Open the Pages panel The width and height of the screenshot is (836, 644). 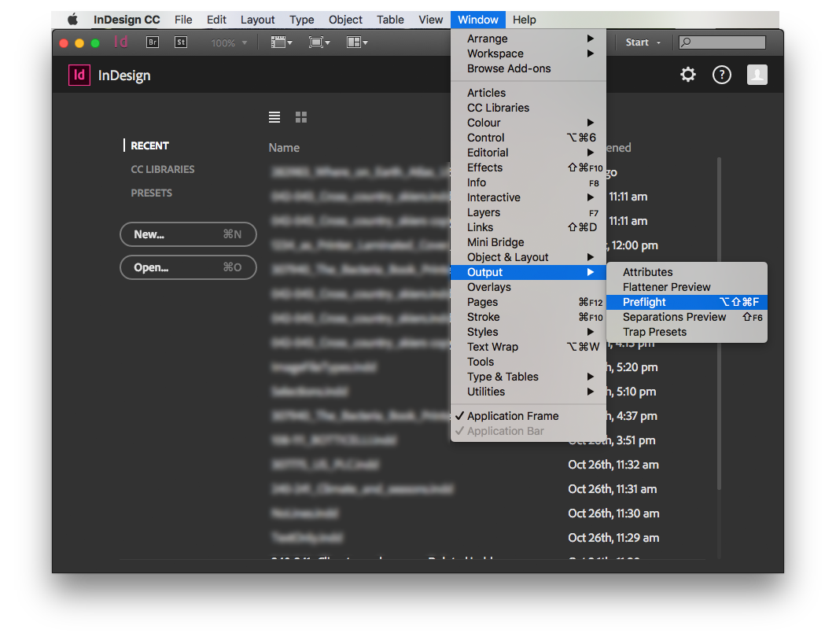coord(528,302)
